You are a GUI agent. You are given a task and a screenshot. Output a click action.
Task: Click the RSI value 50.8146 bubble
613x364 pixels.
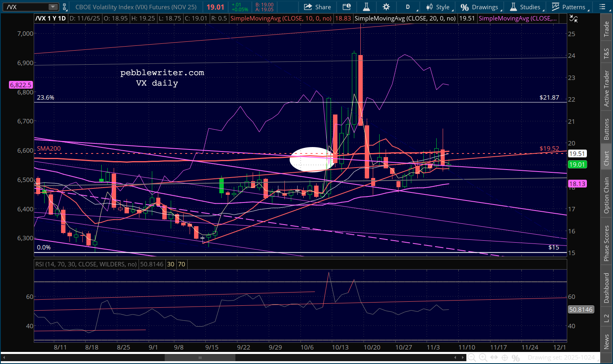click(x=580, y=309)
